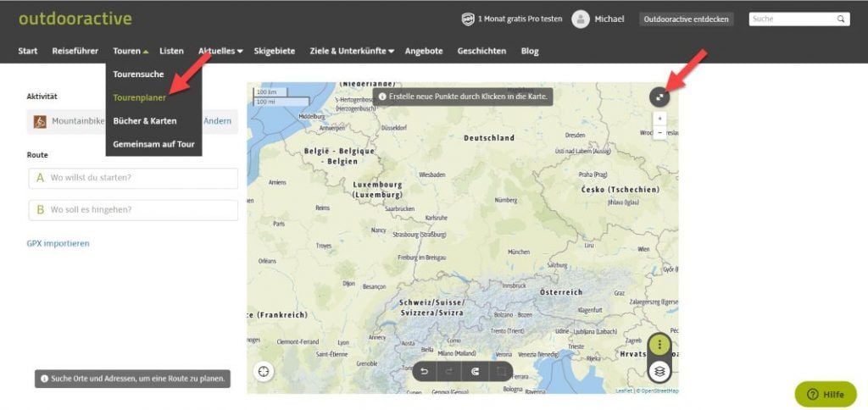Click the GPX importieren link
The height and width of the screenshot is (410, 868).
click(x=58, y=243)
